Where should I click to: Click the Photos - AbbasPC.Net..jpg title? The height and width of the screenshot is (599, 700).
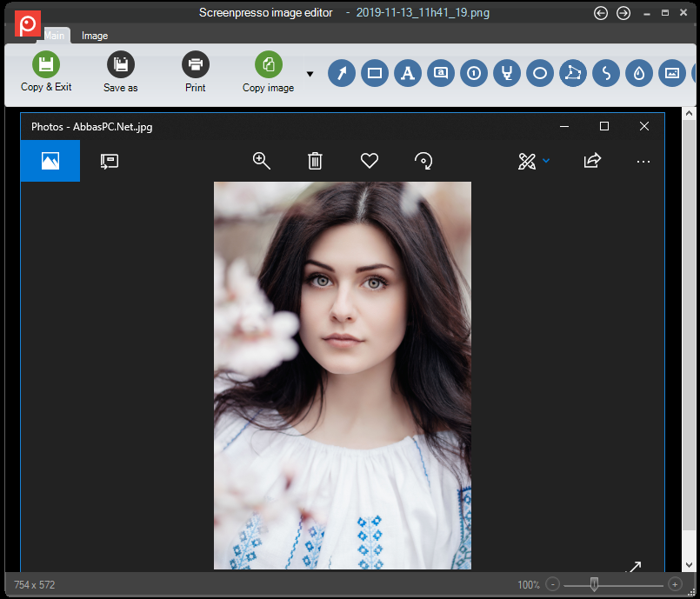tap(91, 127)
